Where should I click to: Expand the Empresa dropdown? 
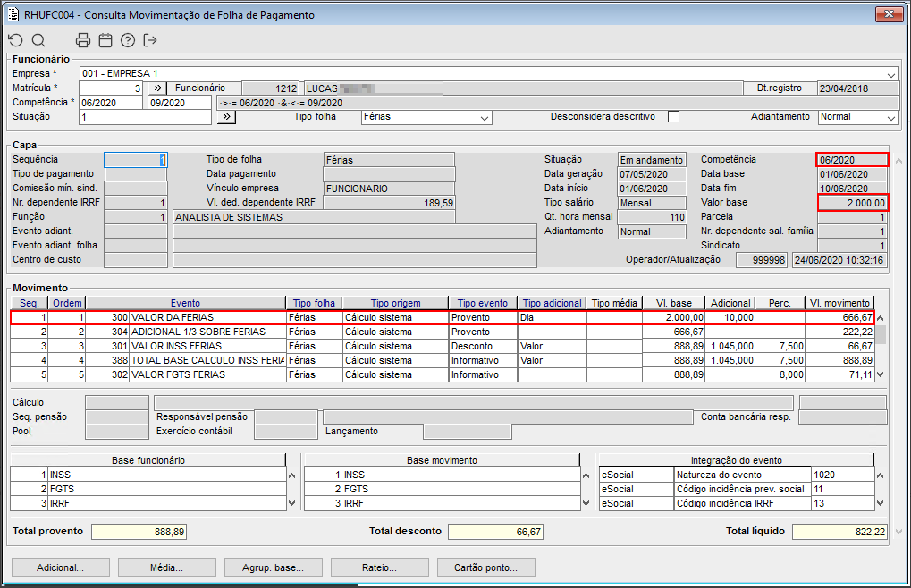[x=891, y=74]
